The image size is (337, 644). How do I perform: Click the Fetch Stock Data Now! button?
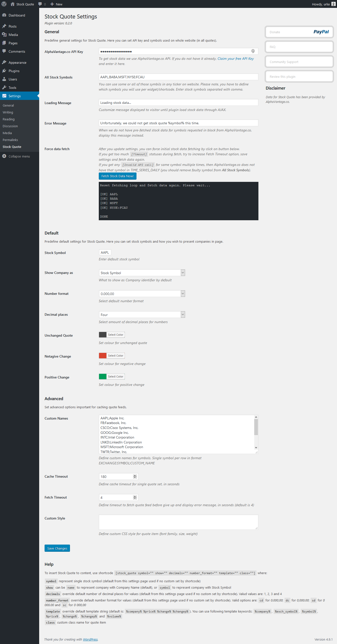(x=117, y=176)
